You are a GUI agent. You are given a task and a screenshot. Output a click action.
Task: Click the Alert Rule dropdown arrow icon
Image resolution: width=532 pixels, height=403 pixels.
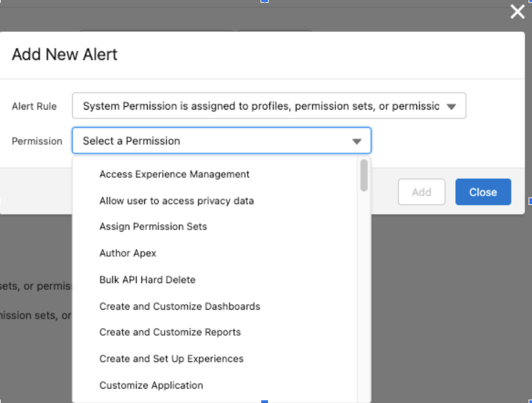(x=451, y=106)
